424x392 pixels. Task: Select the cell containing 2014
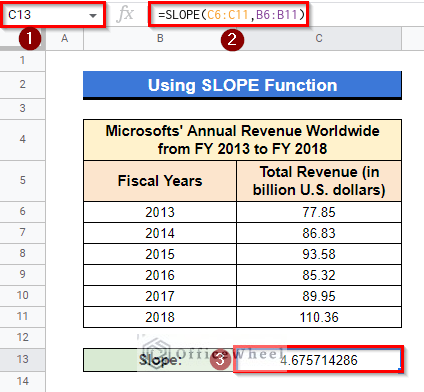tap(160, 233)
